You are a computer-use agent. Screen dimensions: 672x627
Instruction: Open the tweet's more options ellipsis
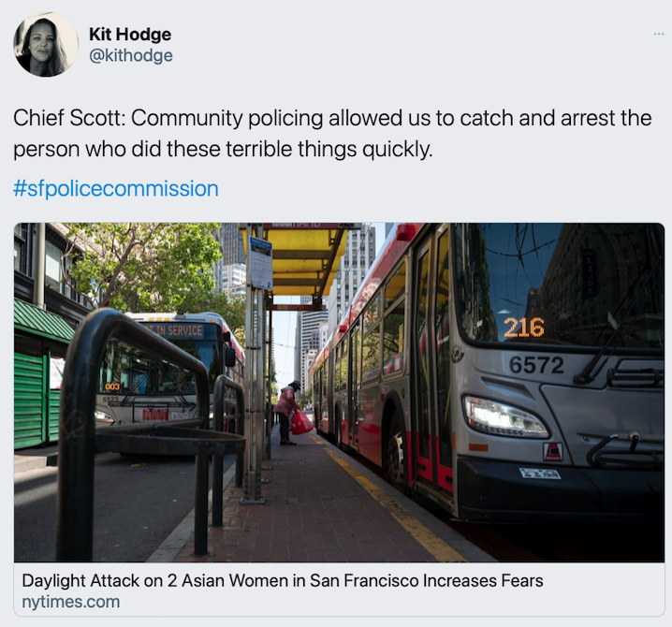[x=659, y=34]
